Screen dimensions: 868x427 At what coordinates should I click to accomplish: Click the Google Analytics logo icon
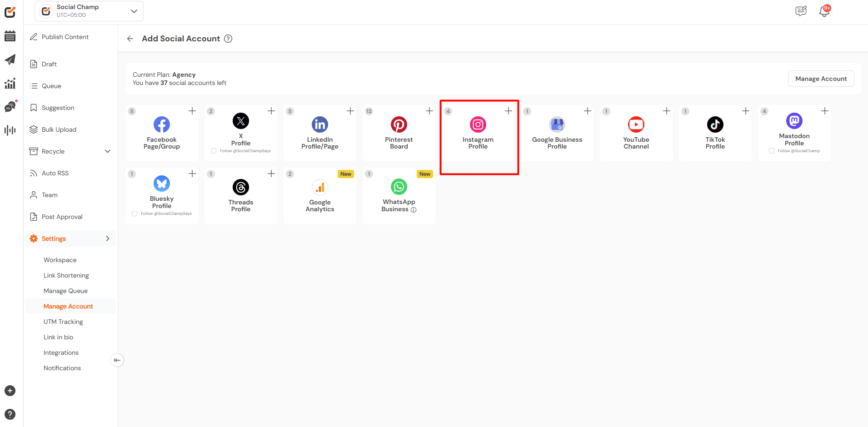pyautogui.click(x=320, y=187)
